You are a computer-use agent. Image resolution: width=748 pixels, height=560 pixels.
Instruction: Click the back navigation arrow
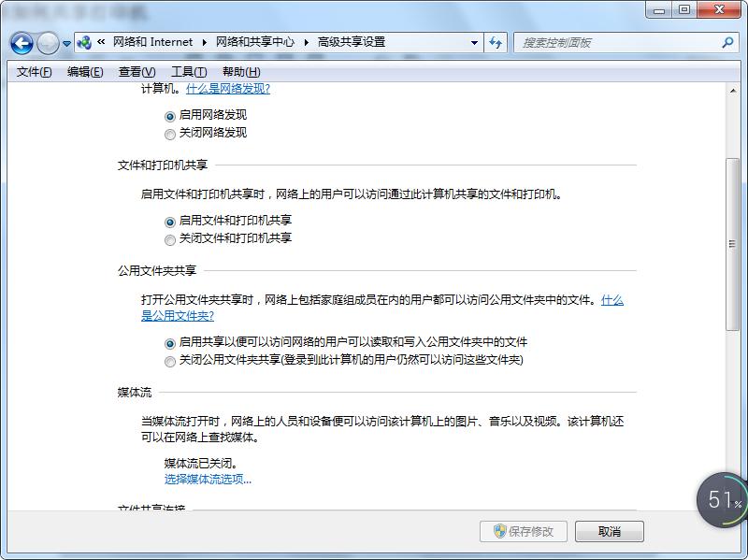click(21, 42)
